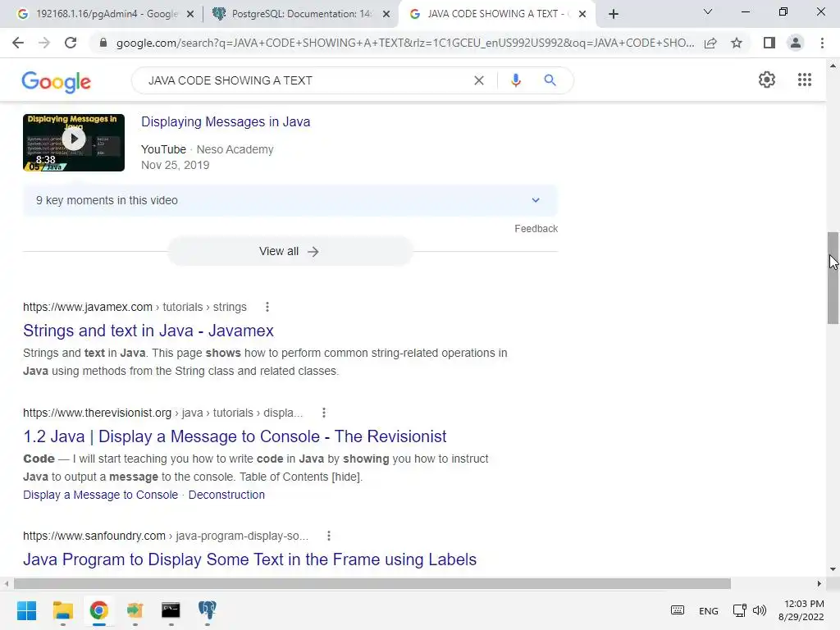The width and height of the screenshot is (840, 630).
Task: Open pgAdmin elephant taskbar icon
Action: click(207, 610)
